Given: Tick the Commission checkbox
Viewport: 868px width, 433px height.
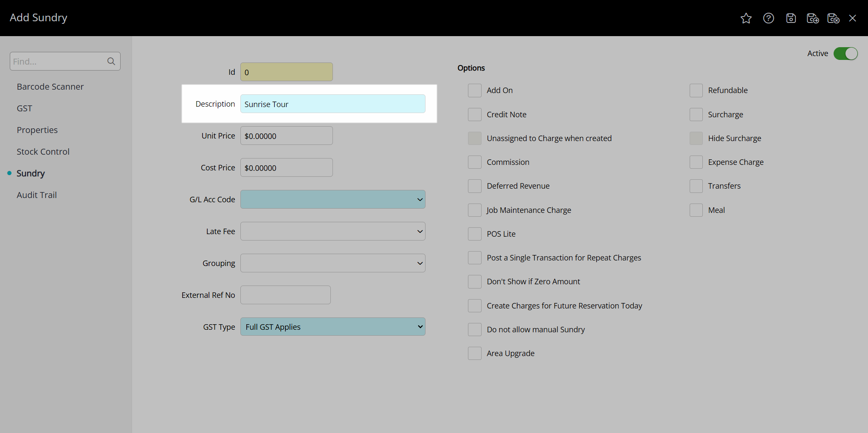Looking at the screenshot, I should pos(475,162).
